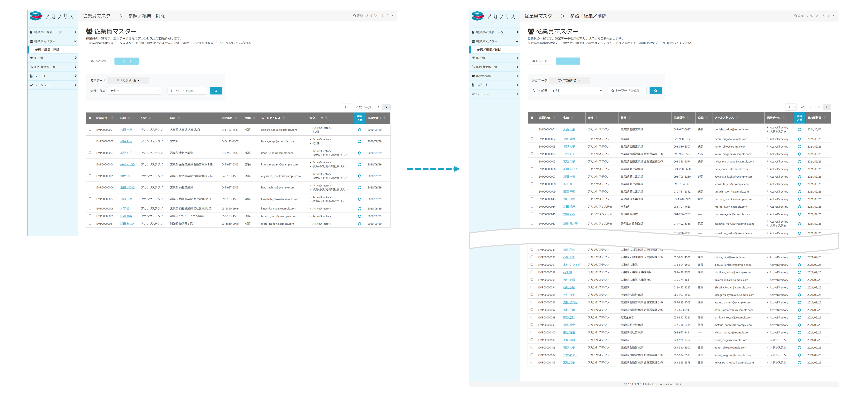Go to next page of 4-page list
This screenshot has height=400, width=868.
tap(827, 107)
